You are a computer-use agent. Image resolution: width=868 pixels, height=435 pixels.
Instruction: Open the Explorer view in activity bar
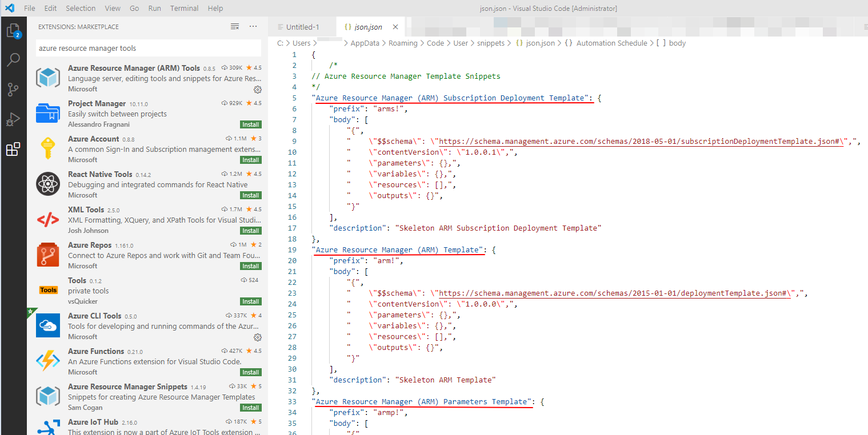[13, 30]
